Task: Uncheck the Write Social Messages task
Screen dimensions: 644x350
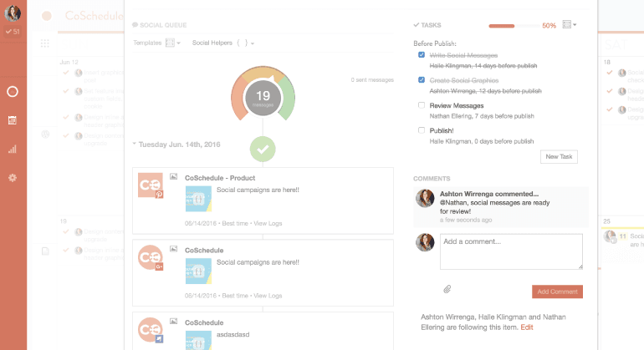Action: point(422,55)
